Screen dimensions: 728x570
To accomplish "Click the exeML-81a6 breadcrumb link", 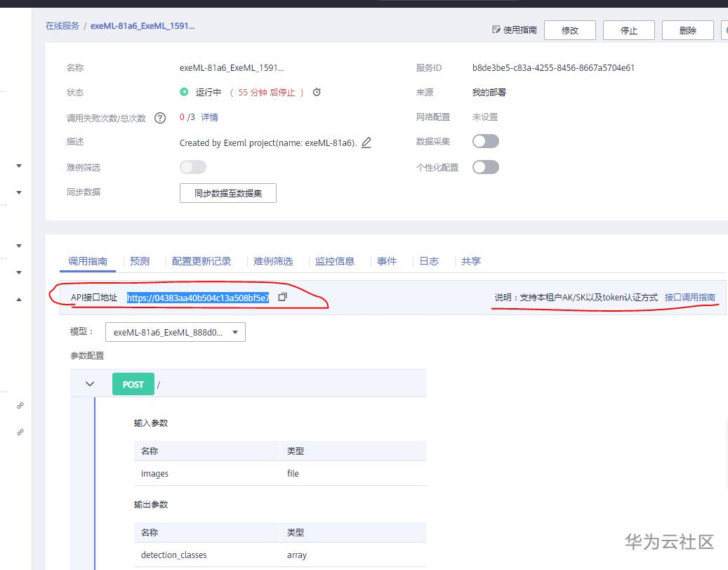I will click(x=143, y=26).
